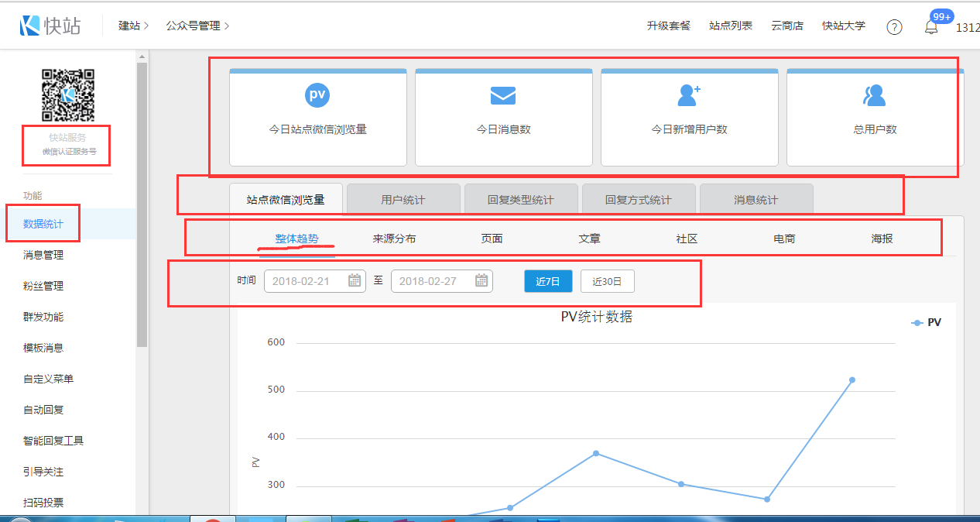Open notifications bell icon
This screenshot has width=980, height=522.
click(x=931, y=27)
